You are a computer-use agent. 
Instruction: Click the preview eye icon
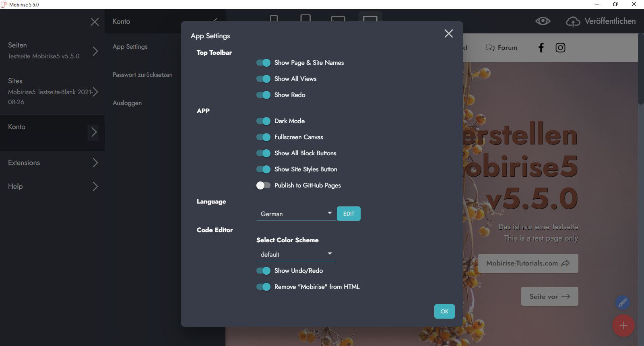point(543,21)
